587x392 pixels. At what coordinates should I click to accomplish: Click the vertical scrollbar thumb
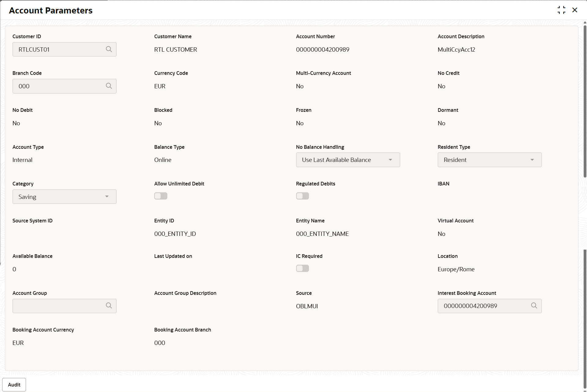pos(585,101)
